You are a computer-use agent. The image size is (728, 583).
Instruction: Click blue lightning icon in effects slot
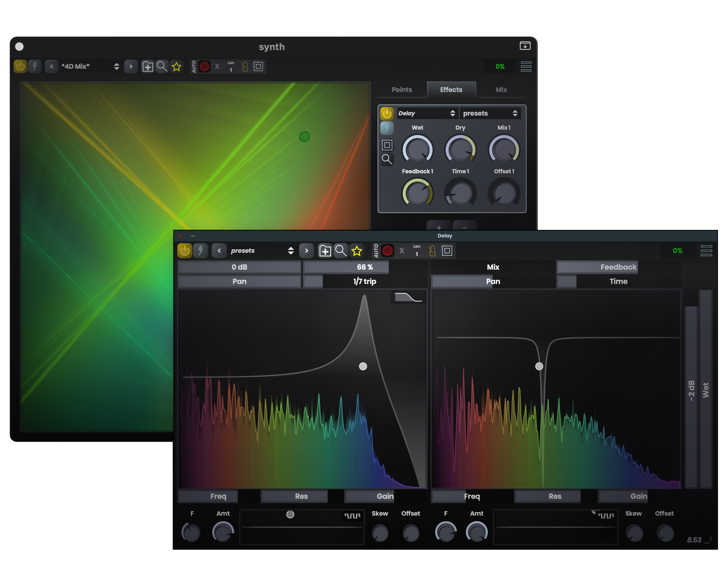[387, 128]
